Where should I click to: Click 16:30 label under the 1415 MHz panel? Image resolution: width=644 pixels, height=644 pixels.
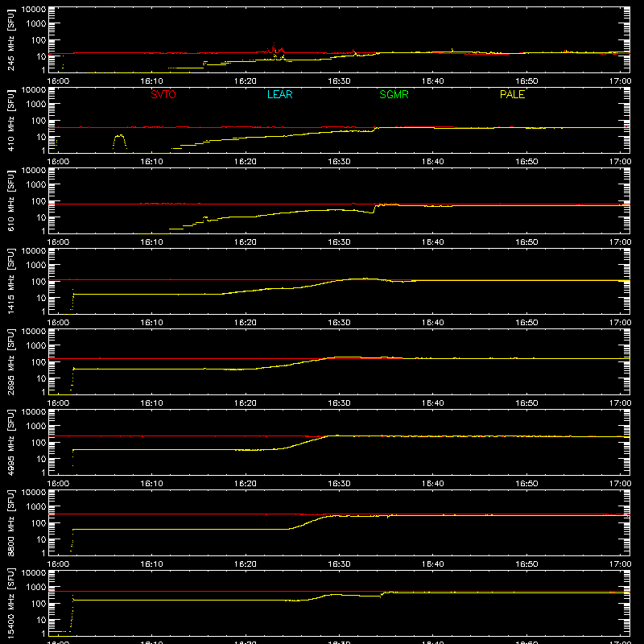(339, 323)
